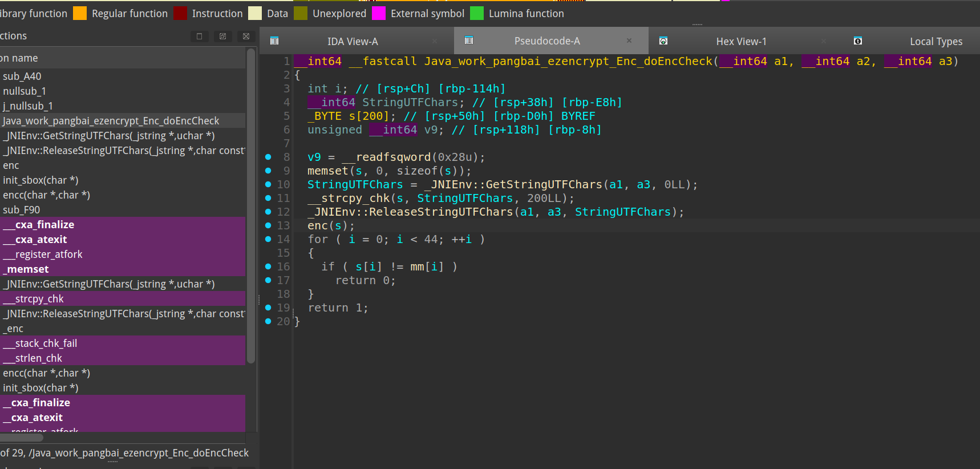This screenshot has width=980, height=469.
Task: Click the External symbol magenta color swatch
Action: (x=379, y=13)
